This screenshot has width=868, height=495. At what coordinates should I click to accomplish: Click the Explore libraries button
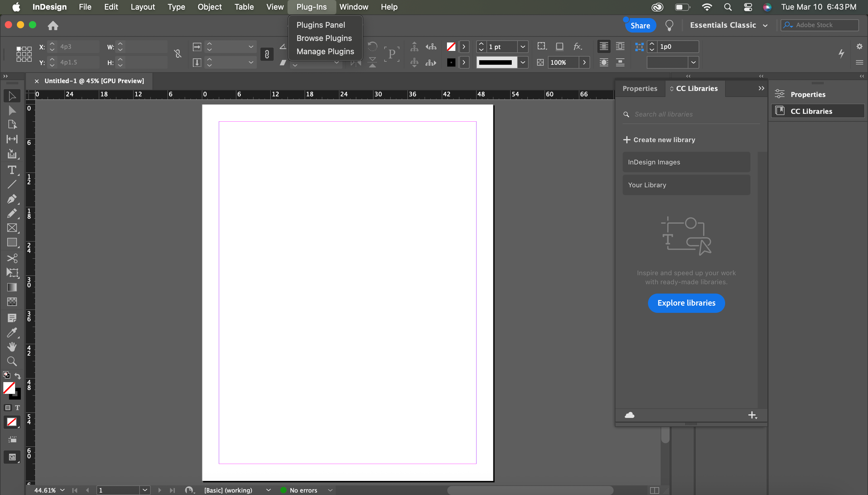pyautogui.click(x=686, y=303)
